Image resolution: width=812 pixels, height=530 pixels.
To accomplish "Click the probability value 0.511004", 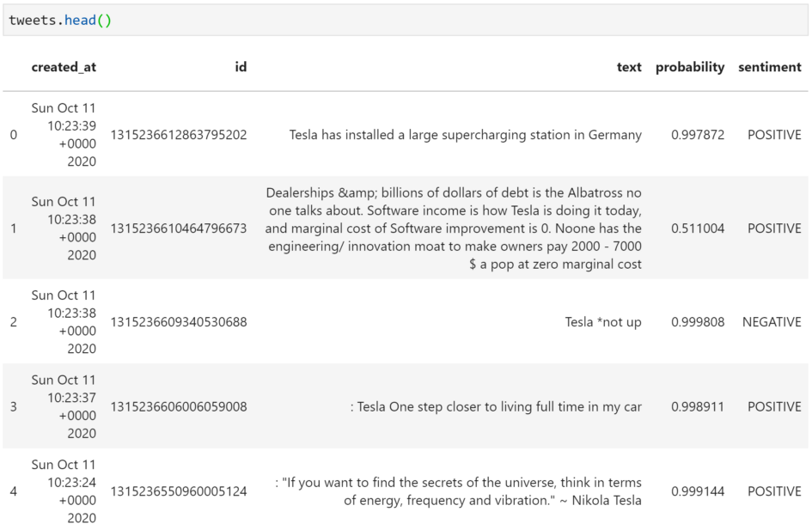I will tap(698, 228).
